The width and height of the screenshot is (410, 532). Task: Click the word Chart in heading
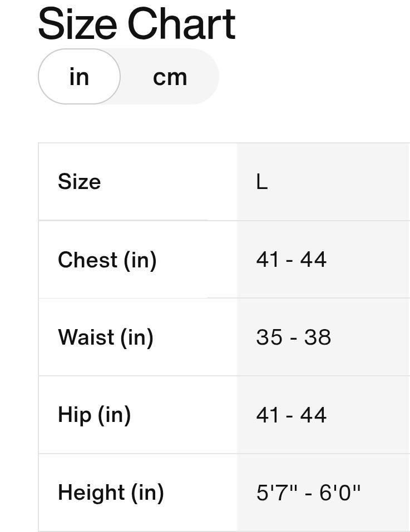click(x=181, y=24)
